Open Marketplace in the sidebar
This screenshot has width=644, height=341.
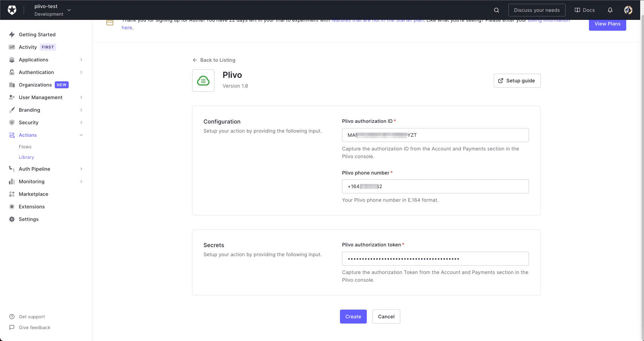[33, 194]
